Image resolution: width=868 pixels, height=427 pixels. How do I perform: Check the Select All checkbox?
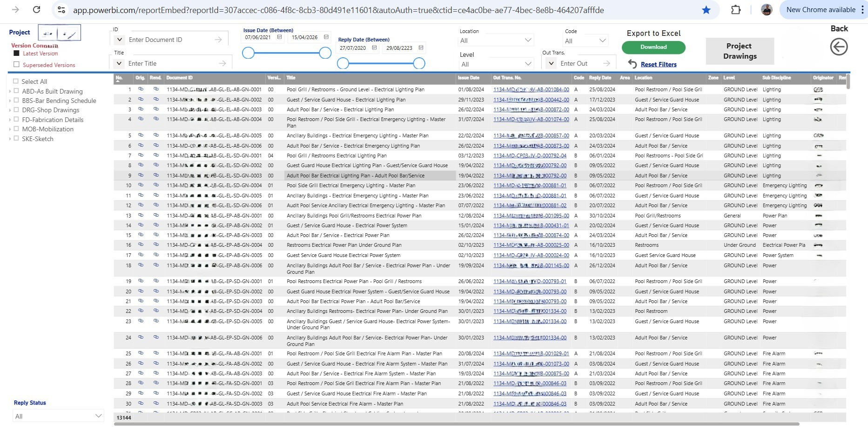pyautogui.click(x=16, y=81)
